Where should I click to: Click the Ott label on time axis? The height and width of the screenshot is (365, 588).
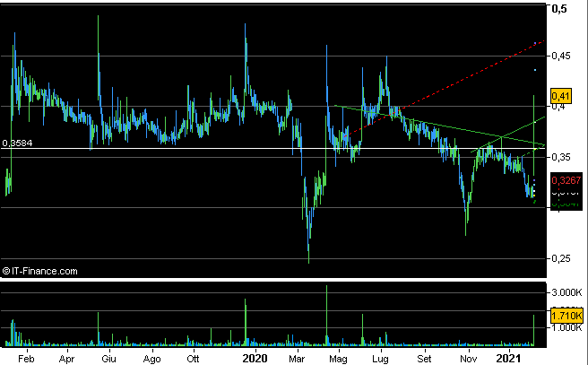coord(193,358)
